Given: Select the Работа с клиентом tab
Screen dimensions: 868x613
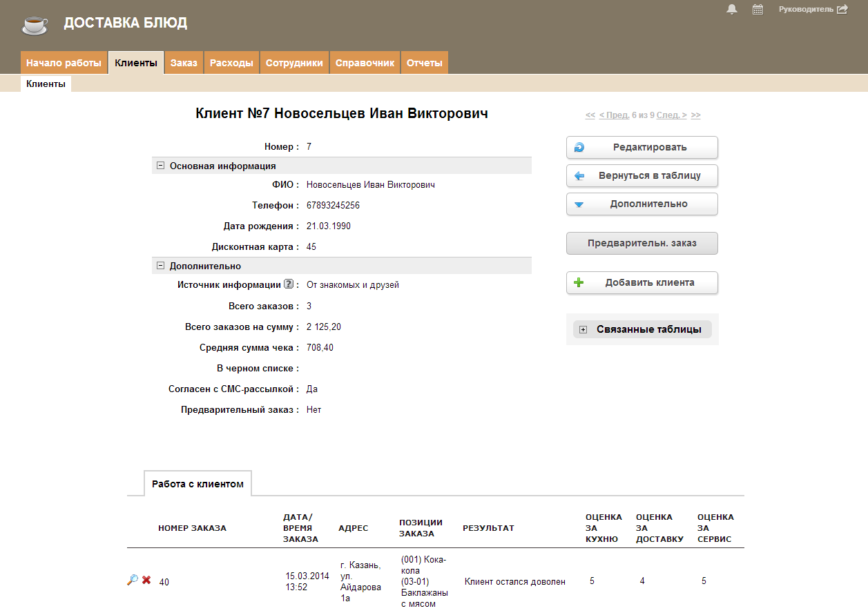Looking at the screenshot, I should [197, 484].
